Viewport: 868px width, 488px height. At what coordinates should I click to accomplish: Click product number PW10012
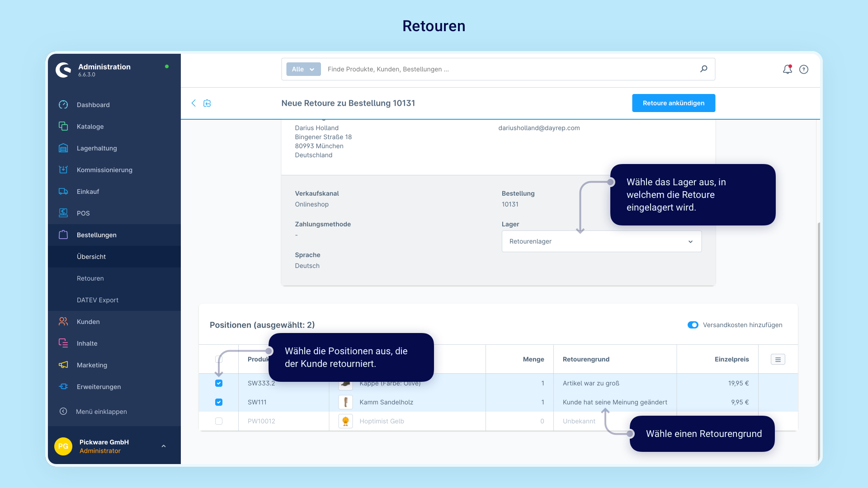point(261,421)
